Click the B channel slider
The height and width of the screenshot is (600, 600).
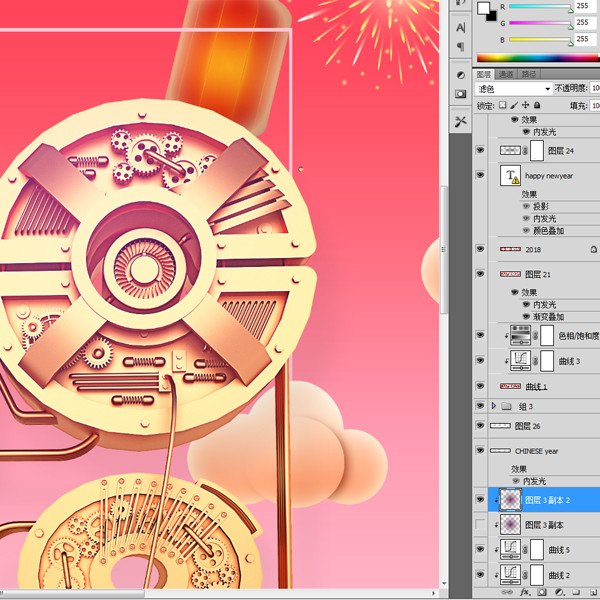point(539,40)
